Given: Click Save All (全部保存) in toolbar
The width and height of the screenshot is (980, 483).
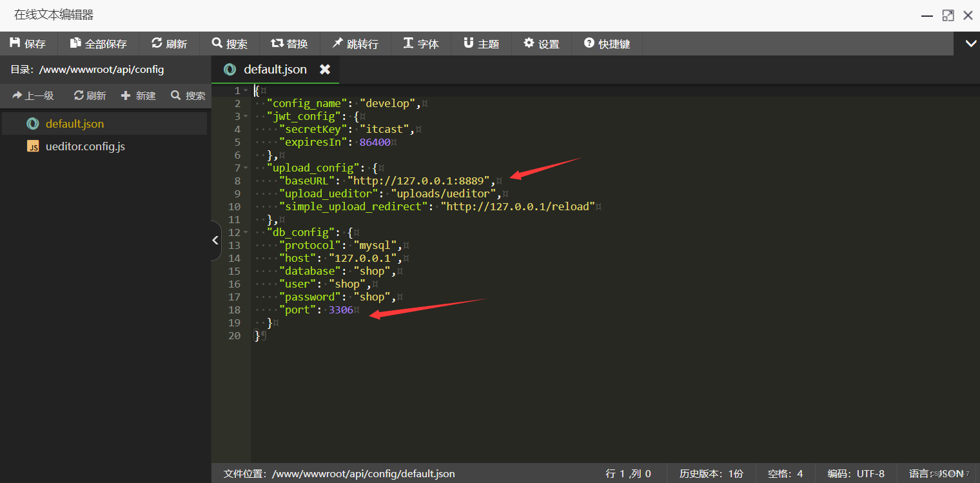Looking at the screenshot, I should click(x=99, y=44).
